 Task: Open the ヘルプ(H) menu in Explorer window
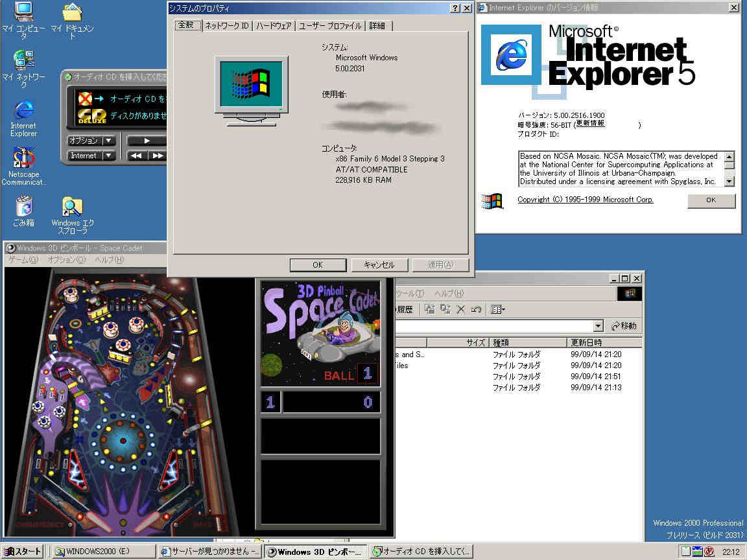tap(449, 294)
